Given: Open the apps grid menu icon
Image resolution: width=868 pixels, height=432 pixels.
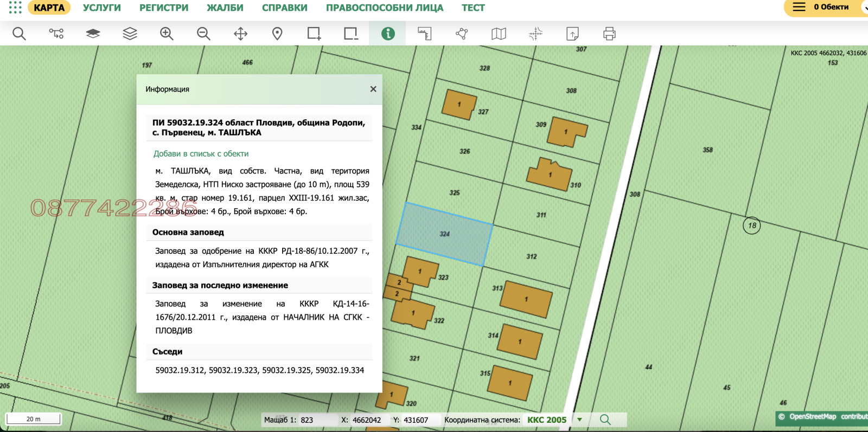Looking at the screenshot, I should tap(15, 8).
